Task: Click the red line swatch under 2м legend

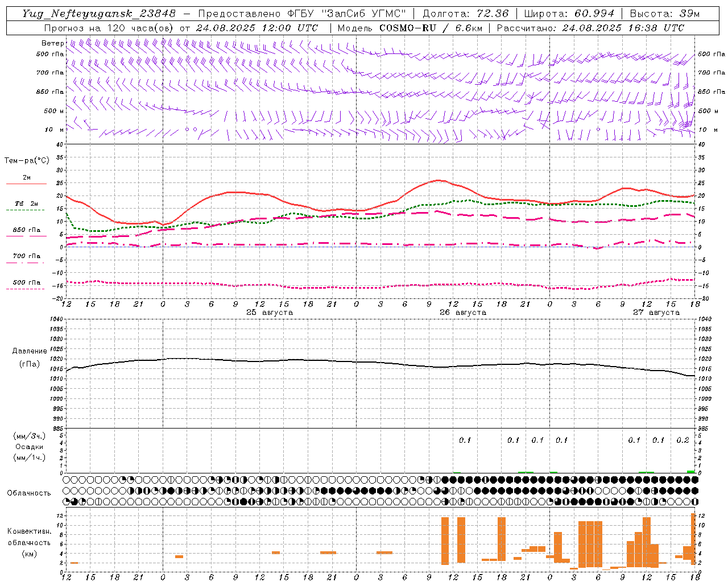Action: pyautogui.click(x=26, y=184)
